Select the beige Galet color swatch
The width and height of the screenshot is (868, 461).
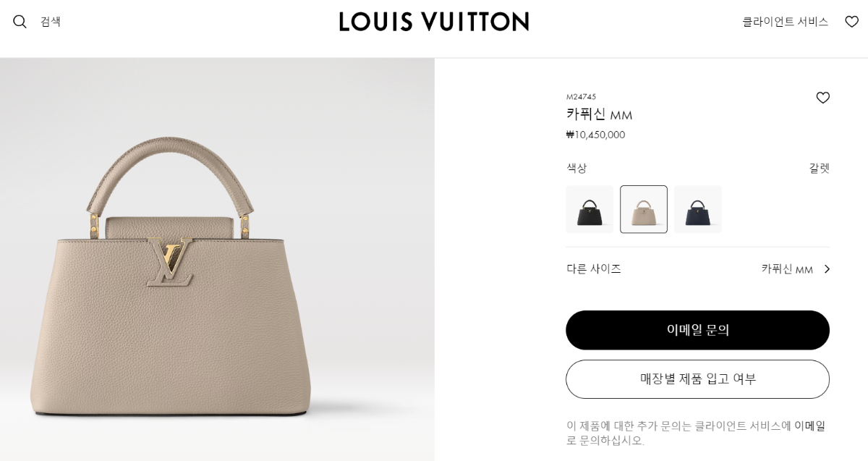(x=644, y=209)
